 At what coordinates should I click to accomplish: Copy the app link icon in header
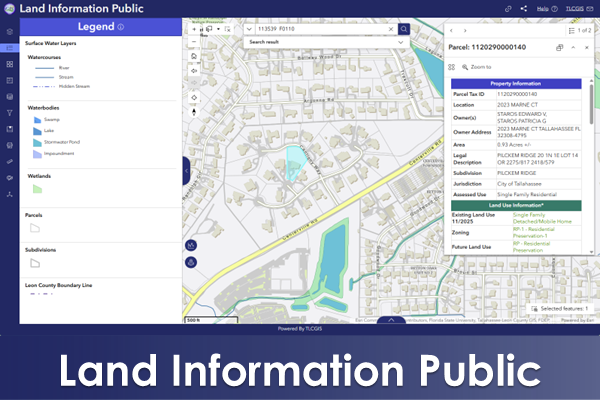[x=508, y=9]
